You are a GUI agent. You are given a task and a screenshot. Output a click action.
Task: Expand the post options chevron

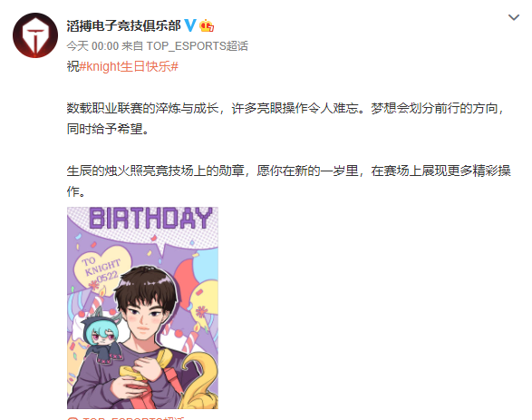(x=514, y=17)
